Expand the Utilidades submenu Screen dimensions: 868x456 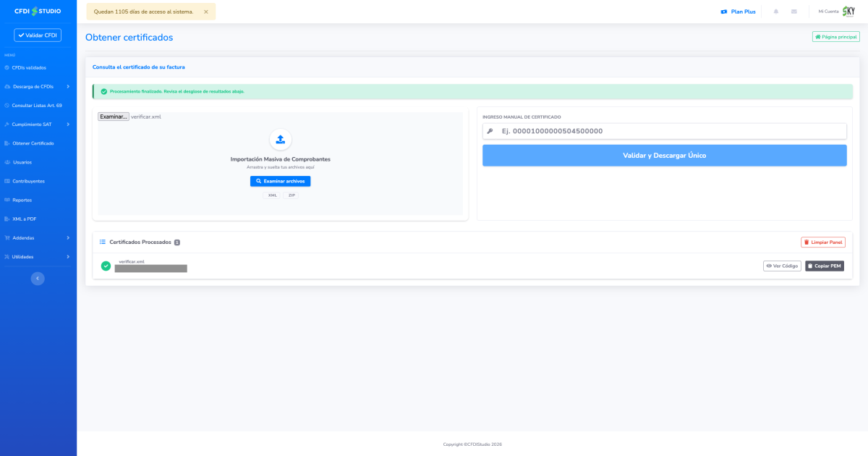tap(38, 256)
